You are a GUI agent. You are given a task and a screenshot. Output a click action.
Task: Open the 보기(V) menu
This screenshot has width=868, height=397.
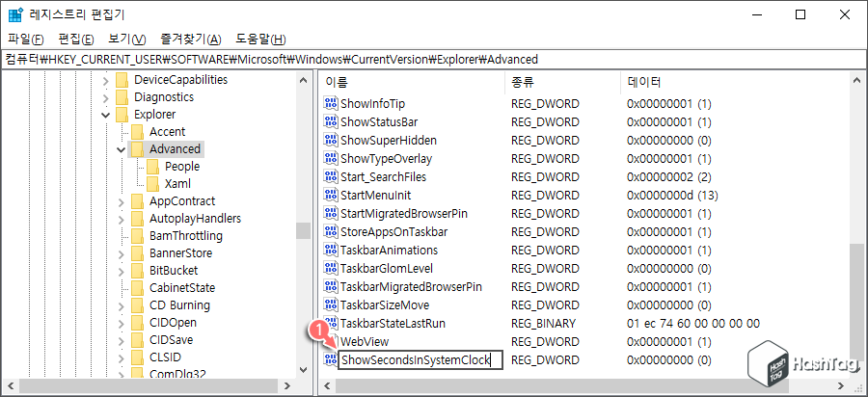pos(126,40)
